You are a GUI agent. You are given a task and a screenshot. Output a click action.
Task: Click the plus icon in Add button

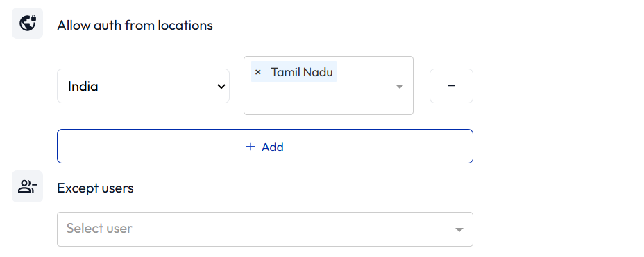250,147
